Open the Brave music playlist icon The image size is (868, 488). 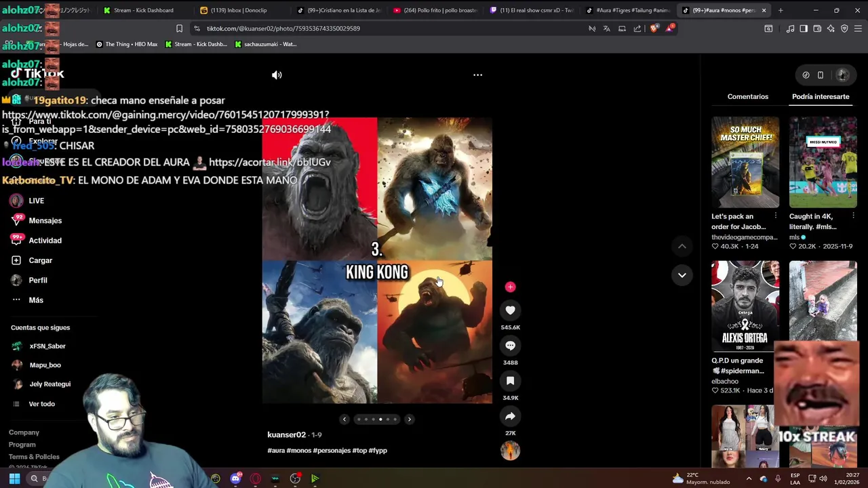tap(790, 28)
